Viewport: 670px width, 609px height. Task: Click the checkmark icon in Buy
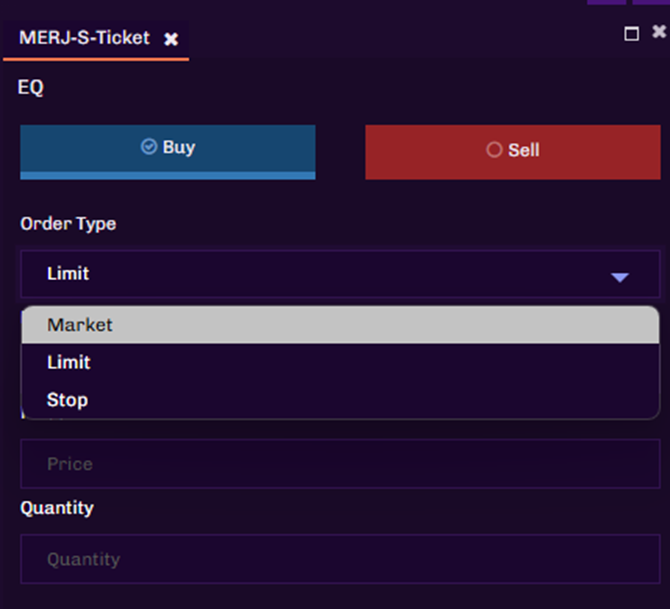149,147
